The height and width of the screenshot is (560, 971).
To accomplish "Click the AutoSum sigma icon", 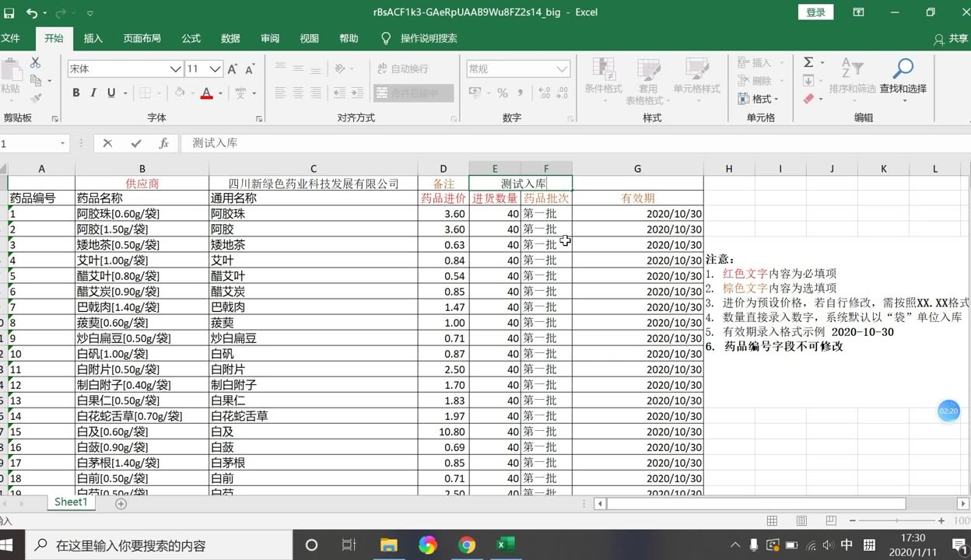I will click(x=808, y=62).
